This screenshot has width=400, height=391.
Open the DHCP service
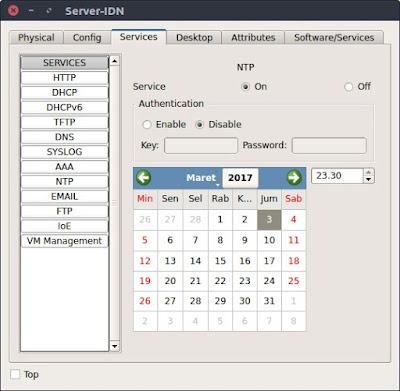65,92
